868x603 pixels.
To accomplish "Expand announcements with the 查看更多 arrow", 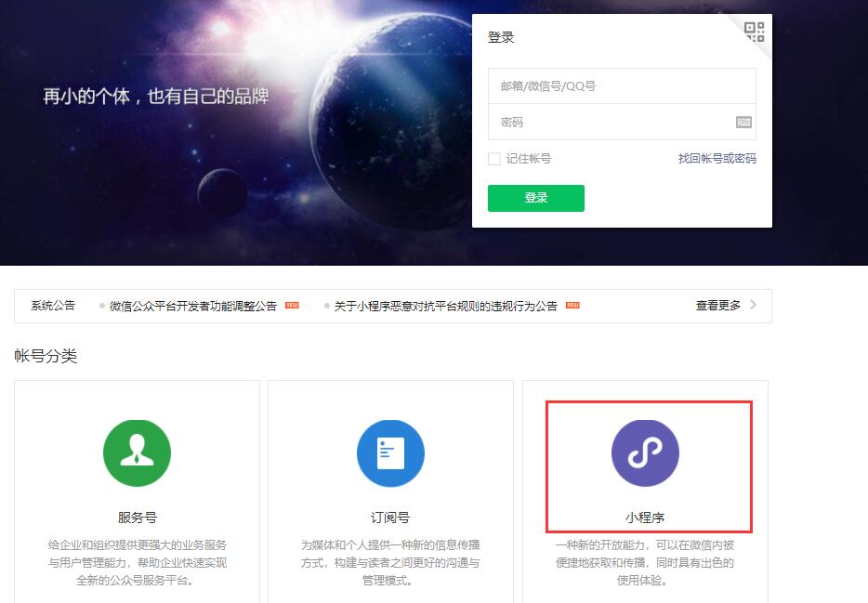I will coord(753,305).
